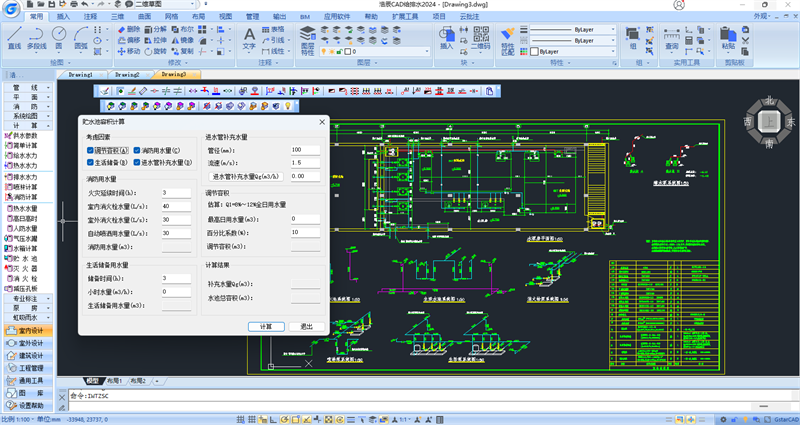The image size is (800, 425).
Task: Click the 管径(mm) input field
Action: pyautogui.click(x=304, y=150)
